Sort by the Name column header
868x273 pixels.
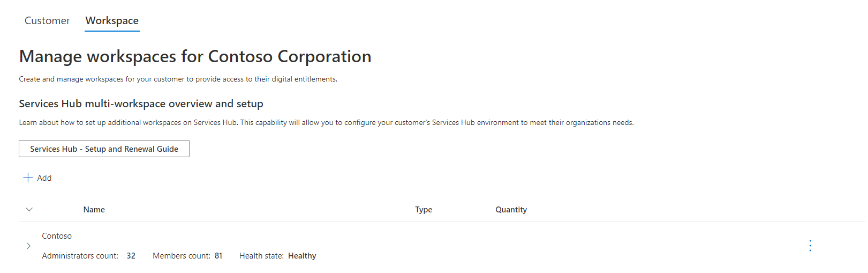click(94, 210)
